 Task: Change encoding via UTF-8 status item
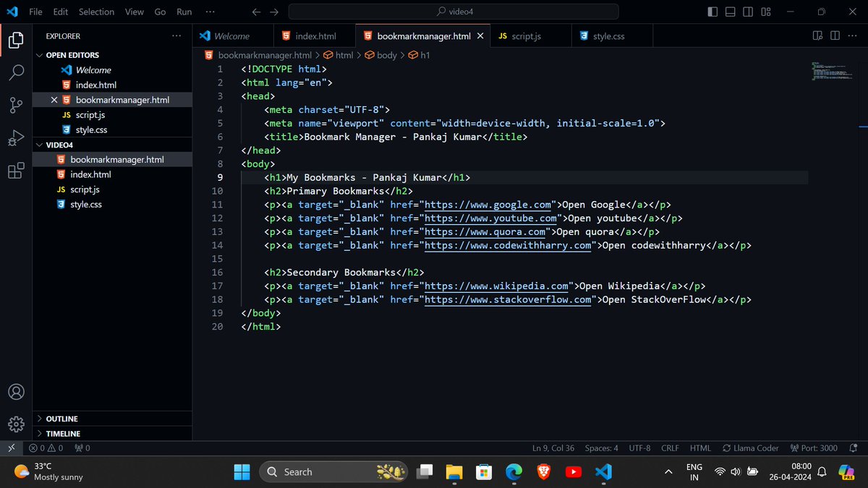click(x=640, y=448)
